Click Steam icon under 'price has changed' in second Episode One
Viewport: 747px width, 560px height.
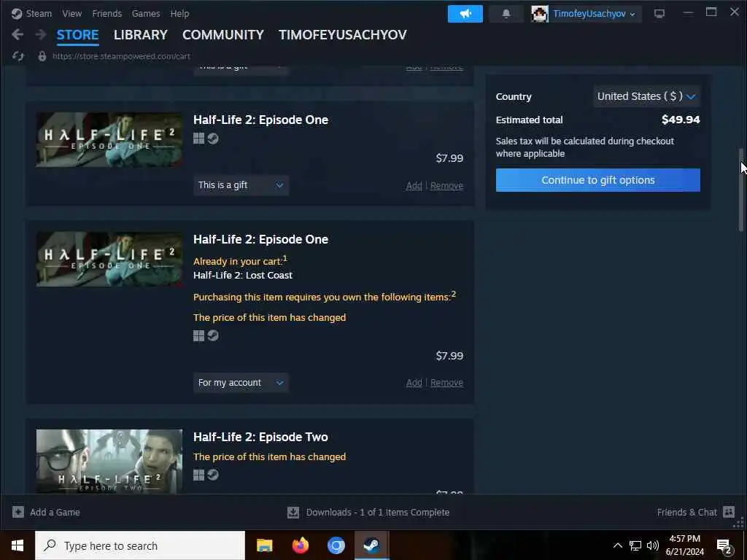213,335
